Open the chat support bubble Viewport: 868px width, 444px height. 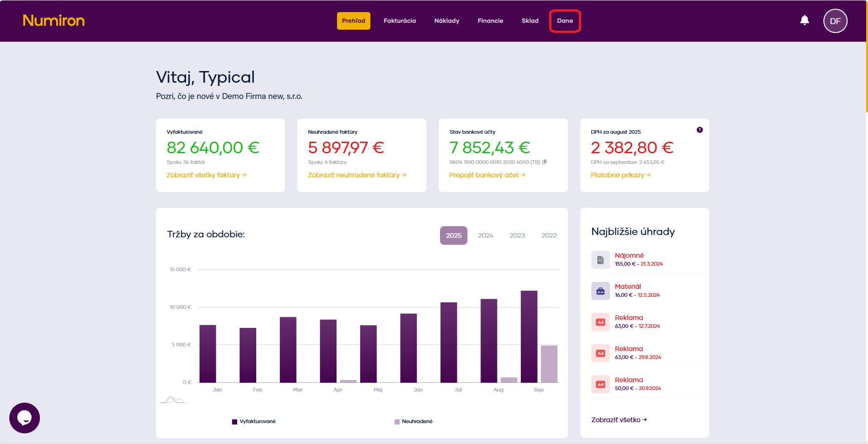[25, 418]
